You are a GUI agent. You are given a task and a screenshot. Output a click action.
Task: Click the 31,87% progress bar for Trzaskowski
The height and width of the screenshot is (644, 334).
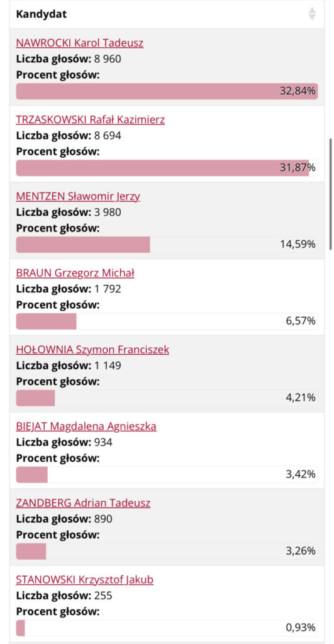(167, 168)
